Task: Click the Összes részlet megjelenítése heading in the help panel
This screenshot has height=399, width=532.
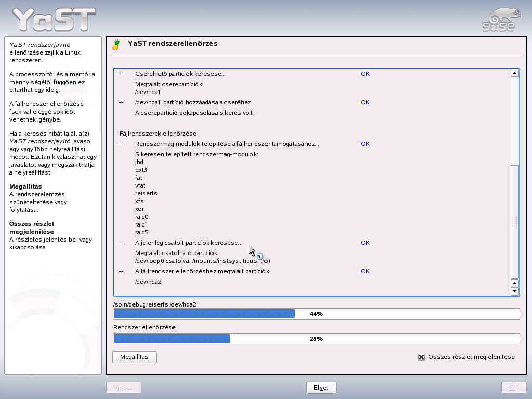Action: tap(32, 228)
